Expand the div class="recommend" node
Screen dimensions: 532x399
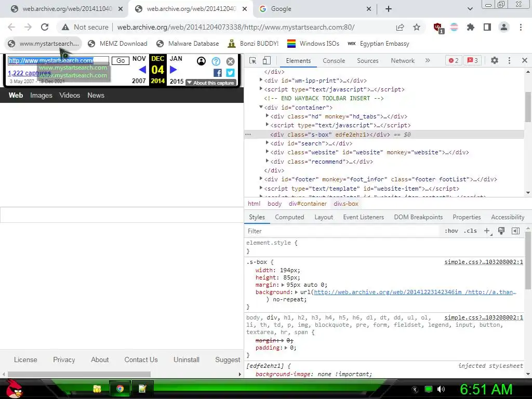268,161
